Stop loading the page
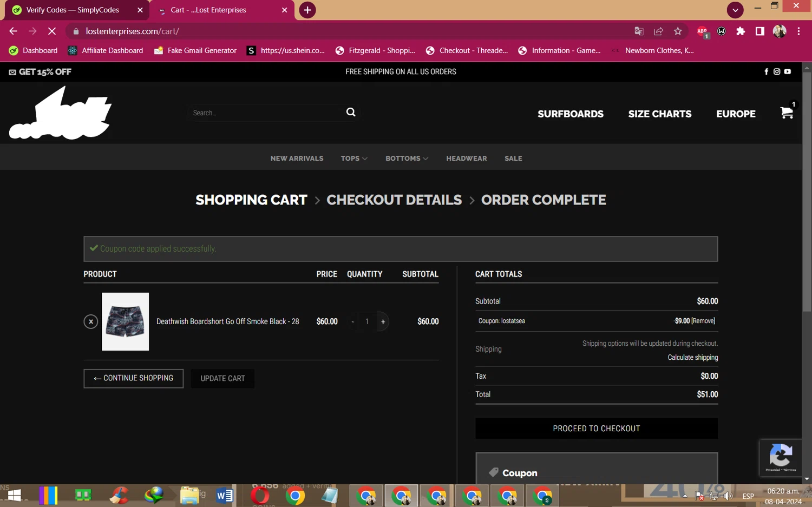This screenshot has height=507, width=812. click(x=52, y=31)
